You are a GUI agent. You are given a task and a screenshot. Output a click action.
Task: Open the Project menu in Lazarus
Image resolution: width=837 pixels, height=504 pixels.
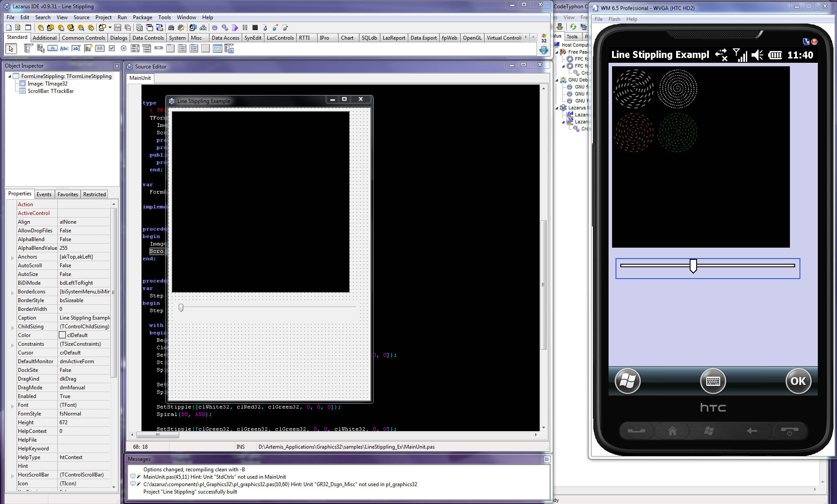[x=103, y=17]
